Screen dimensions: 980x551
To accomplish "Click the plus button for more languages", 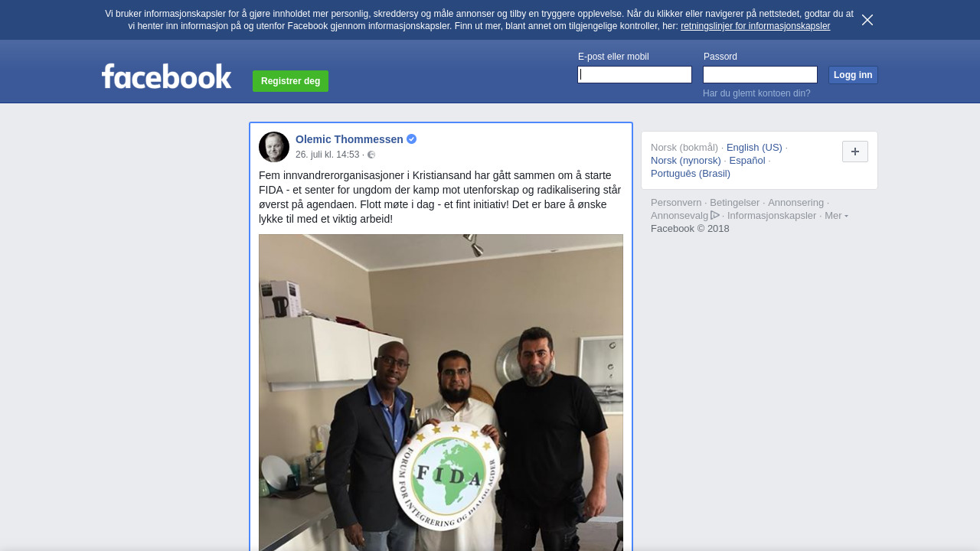I will click(x=855, y=152).
